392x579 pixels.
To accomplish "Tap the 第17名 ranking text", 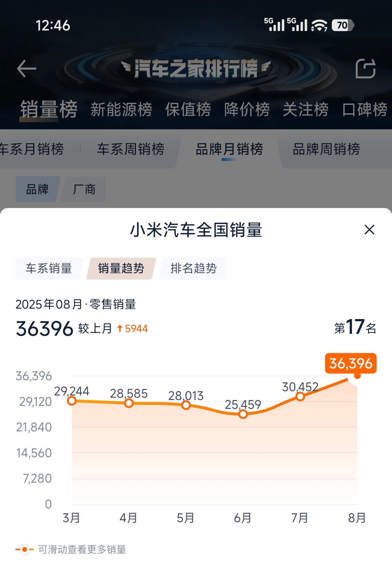I will 355,327.
